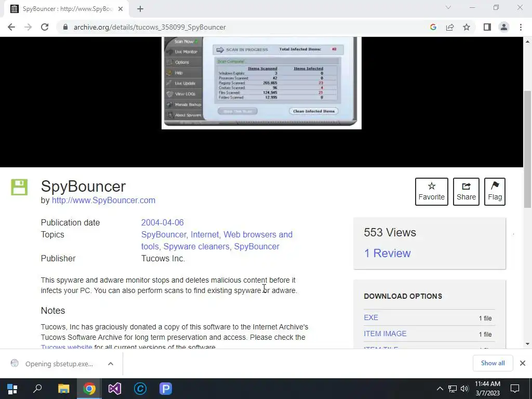Go back to the previous page
This screenshot has height=399, width=532.
point(11,27)
